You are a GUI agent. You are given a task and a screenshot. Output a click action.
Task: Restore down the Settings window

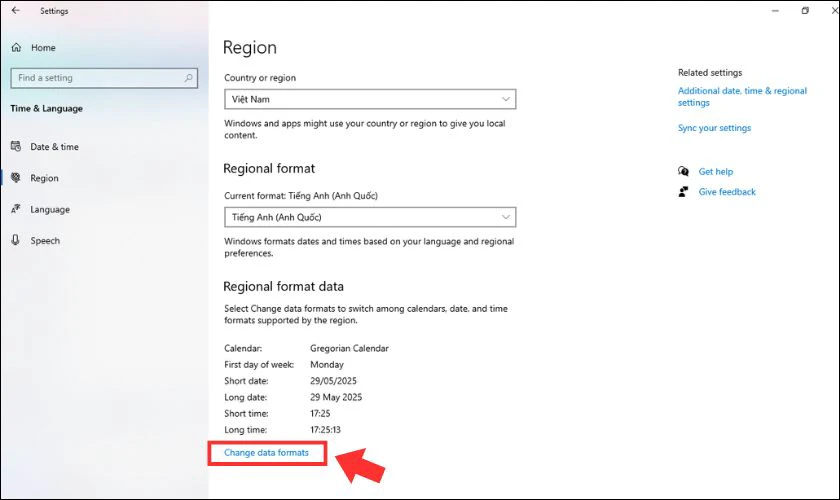(x=805, y=11)
